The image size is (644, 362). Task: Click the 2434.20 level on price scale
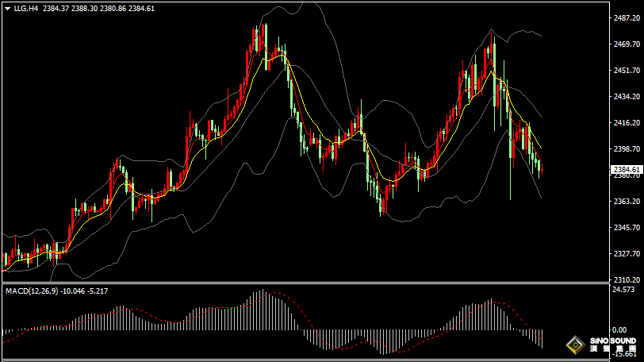pos(627,97)
